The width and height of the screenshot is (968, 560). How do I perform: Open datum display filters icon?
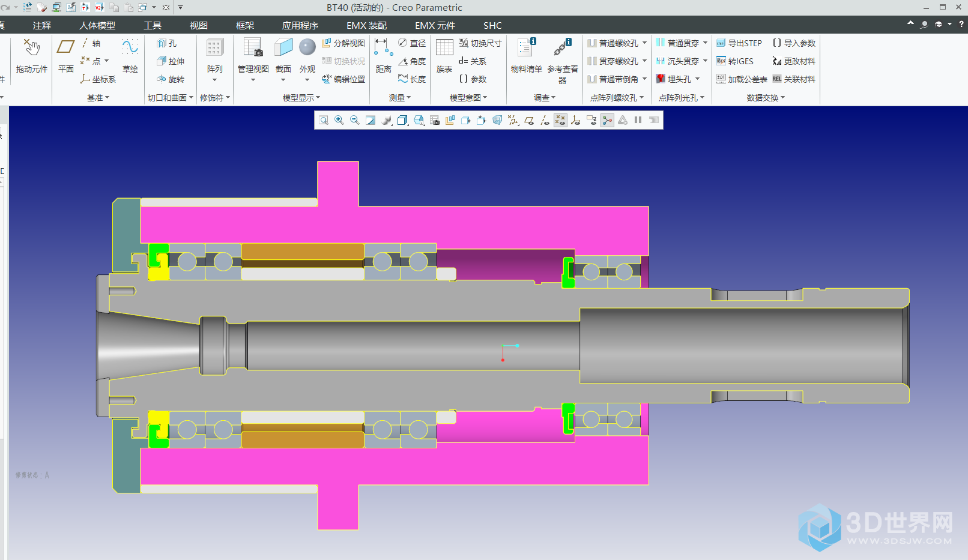pyautogui.click(x=513, y=120)
